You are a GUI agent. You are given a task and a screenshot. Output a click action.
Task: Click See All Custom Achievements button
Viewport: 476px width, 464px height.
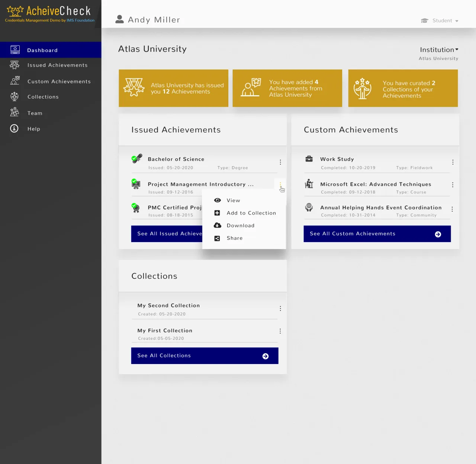pyautogui.click(x=377, y=233)
